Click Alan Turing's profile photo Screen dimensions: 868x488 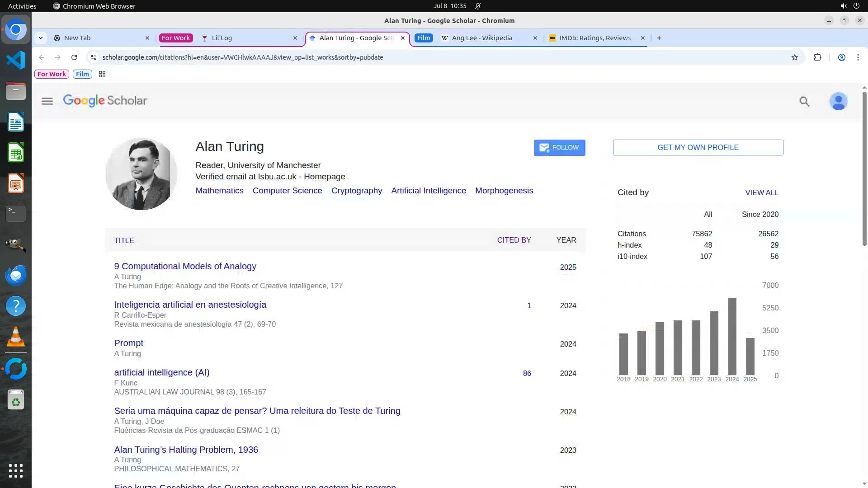[141, 174]
